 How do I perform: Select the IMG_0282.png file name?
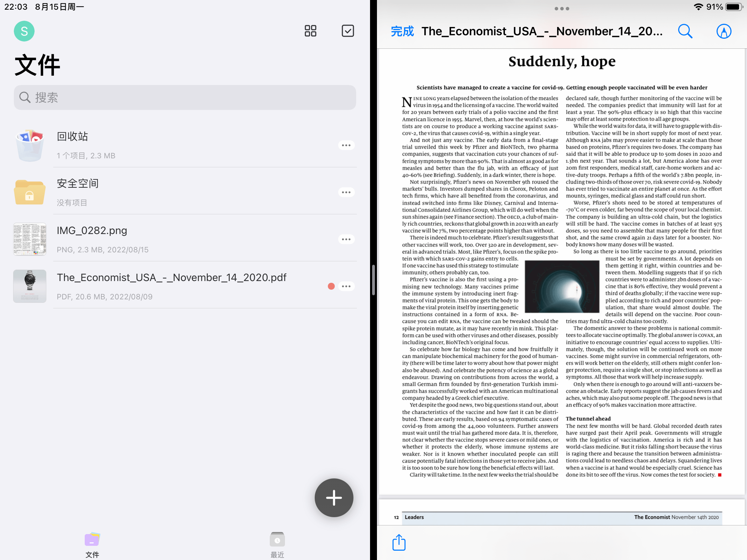pos(92,231)
